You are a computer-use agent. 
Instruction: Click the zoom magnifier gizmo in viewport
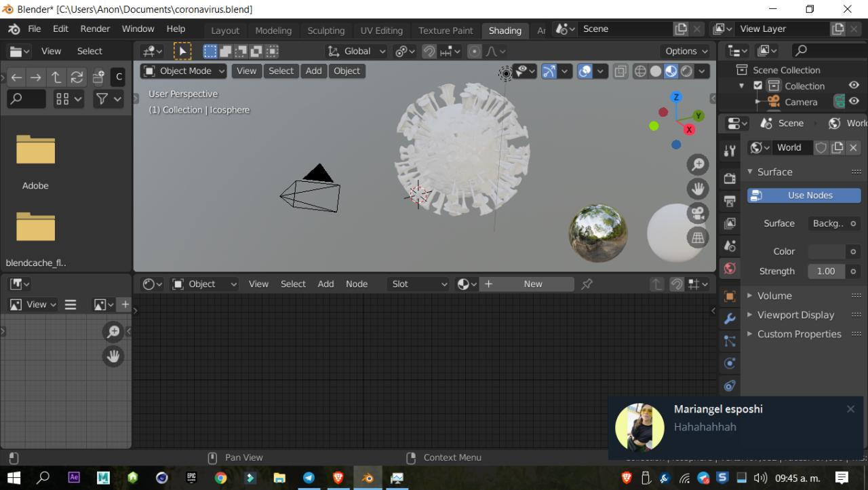tap(697, 165)
